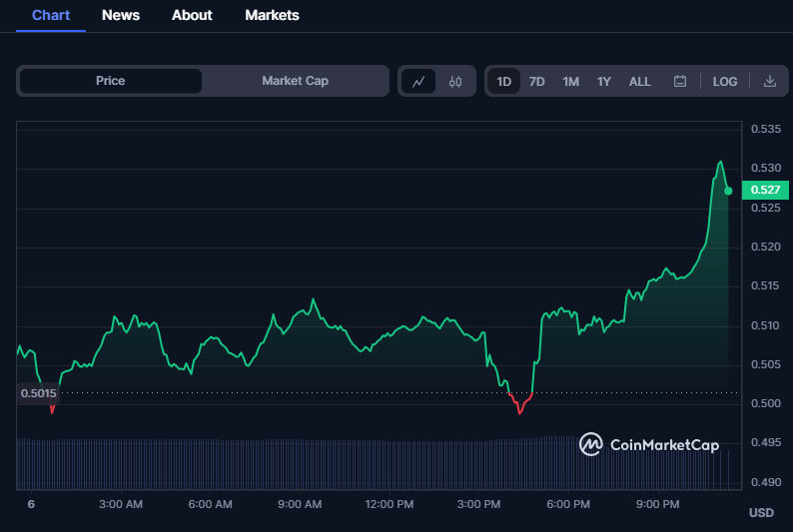The height and width of the screenshot is (532, 793).
Task: Go to the Markets tab
Action: [x=272, y=15]
